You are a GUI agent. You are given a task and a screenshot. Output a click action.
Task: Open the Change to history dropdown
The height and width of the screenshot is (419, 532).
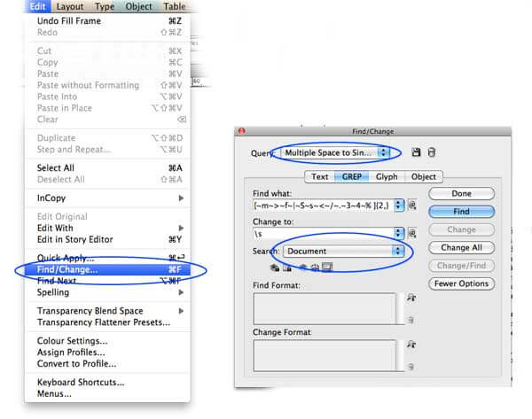pyautogui.click(x=399, y=233)
